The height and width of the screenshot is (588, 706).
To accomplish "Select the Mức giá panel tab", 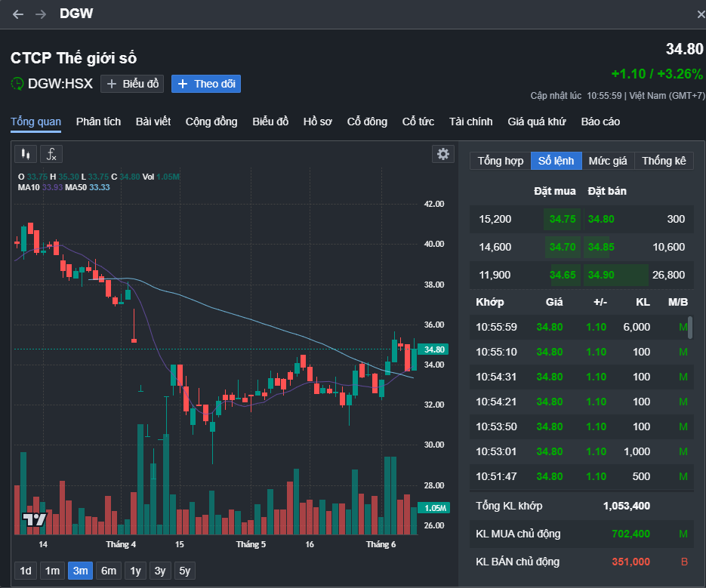I will [608, 161].
